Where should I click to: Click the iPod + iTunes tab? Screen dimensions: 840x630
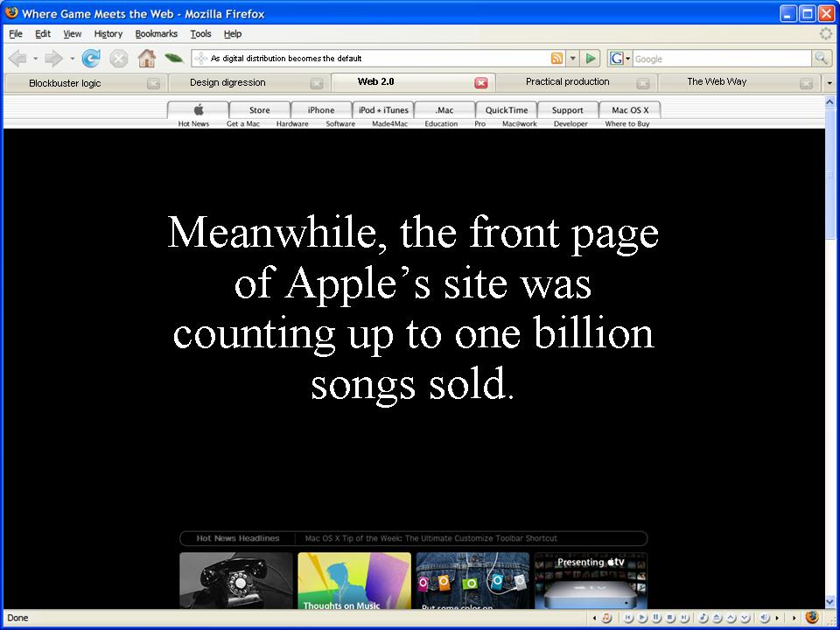[x=383, y=110]
